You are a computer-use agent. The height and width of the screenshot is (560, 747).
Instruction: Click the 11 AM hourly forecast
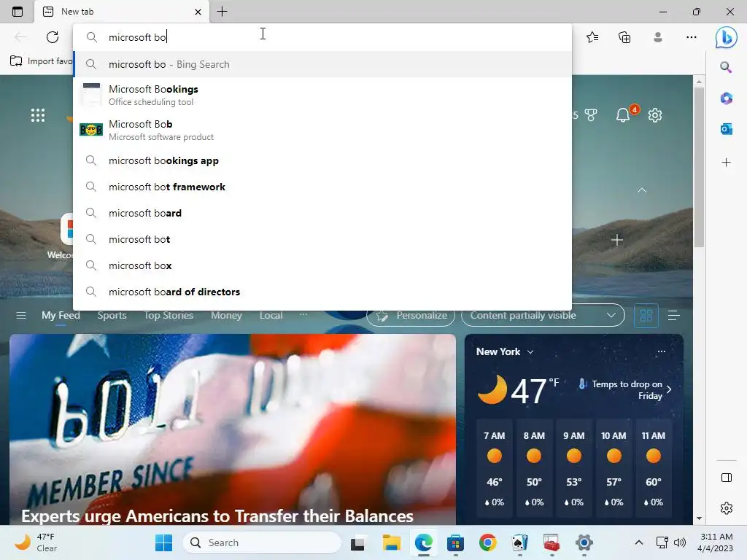coord(653,469)
